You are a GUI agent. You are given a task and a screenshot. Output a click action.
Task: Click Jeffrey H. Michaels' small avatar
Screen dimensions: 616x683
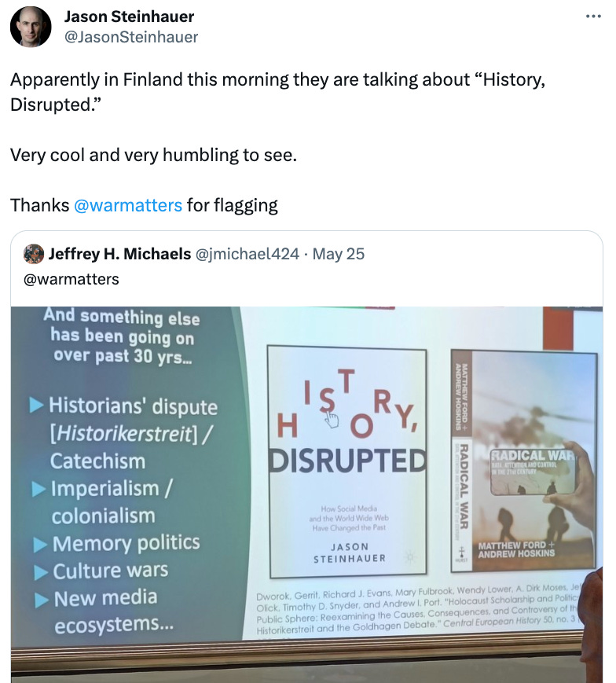point(34,254)
